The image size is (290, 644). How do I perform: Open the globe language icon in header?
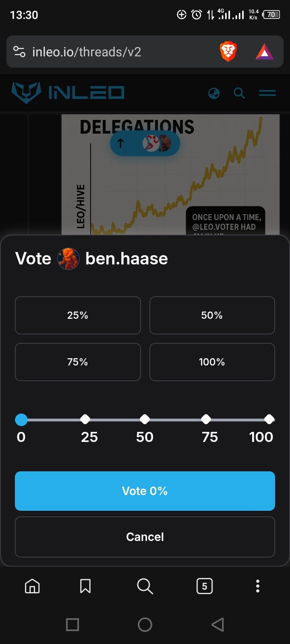214,93
